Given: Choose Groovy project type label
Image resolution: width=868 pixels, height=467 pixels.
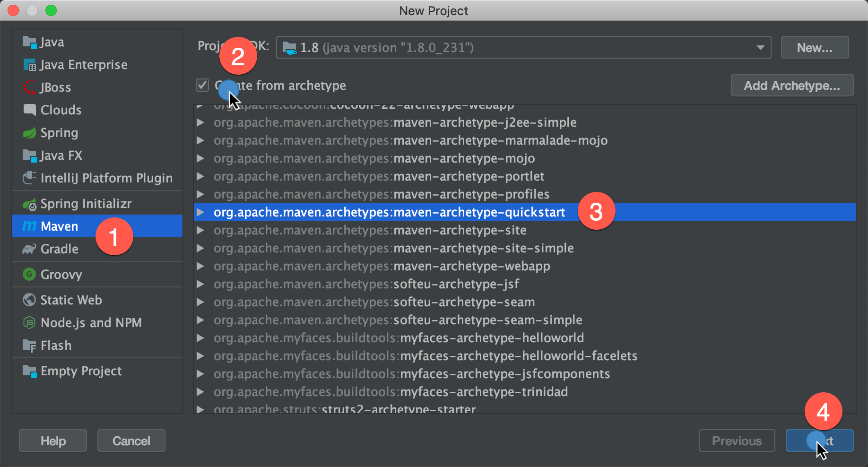Looking at the screenshot, I should 61,275.
